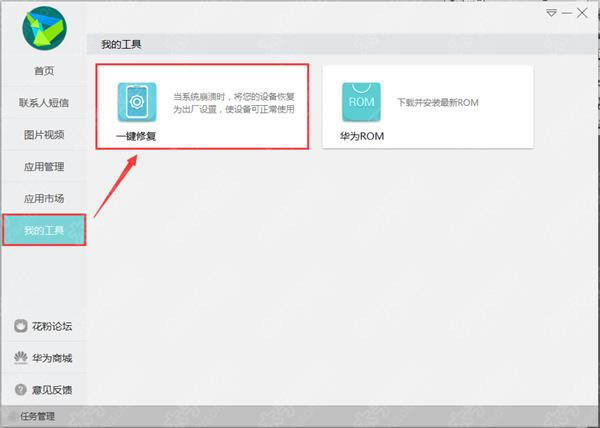Open the 花粉论坛 text link

click(53, 326)
